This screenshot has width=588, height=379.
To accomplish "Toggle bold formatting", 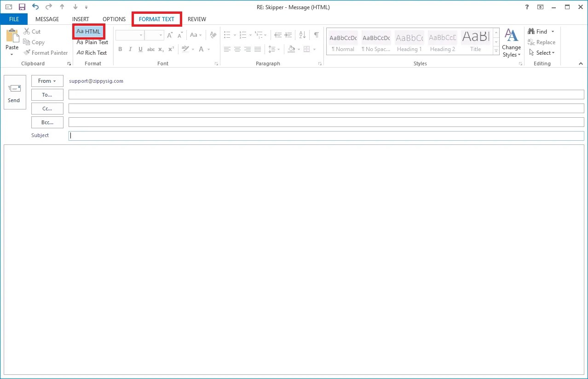I will pyautogui.click(x=120, y=49).
